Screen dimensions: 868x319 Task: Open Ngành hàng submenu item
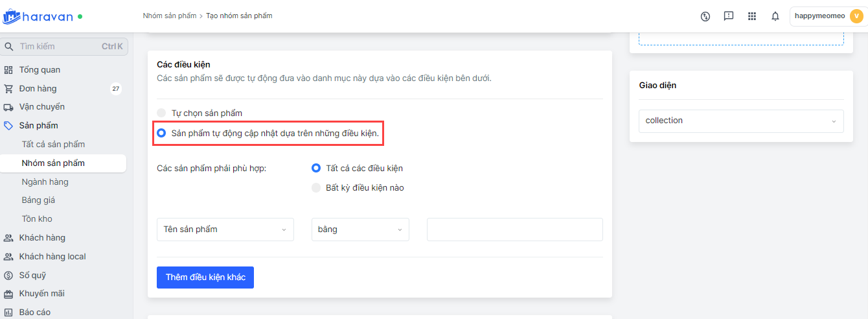[45, 182]
